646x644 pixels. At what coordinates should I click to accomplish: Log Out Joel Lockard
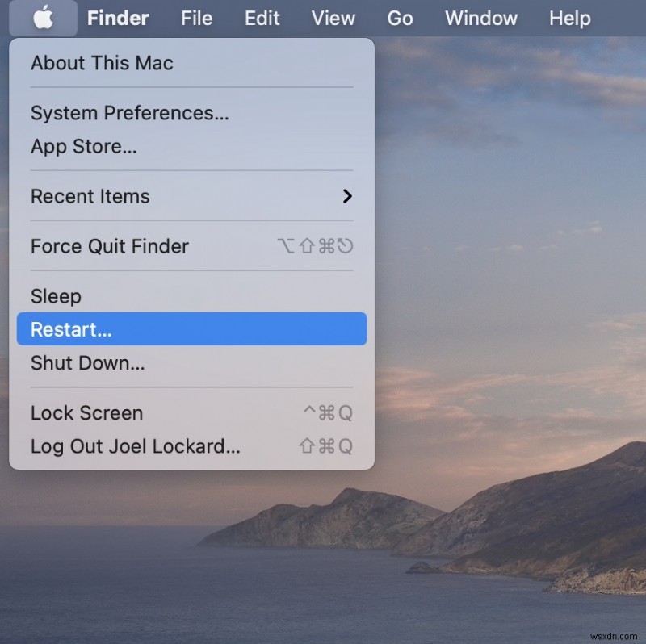click(135, 445)
